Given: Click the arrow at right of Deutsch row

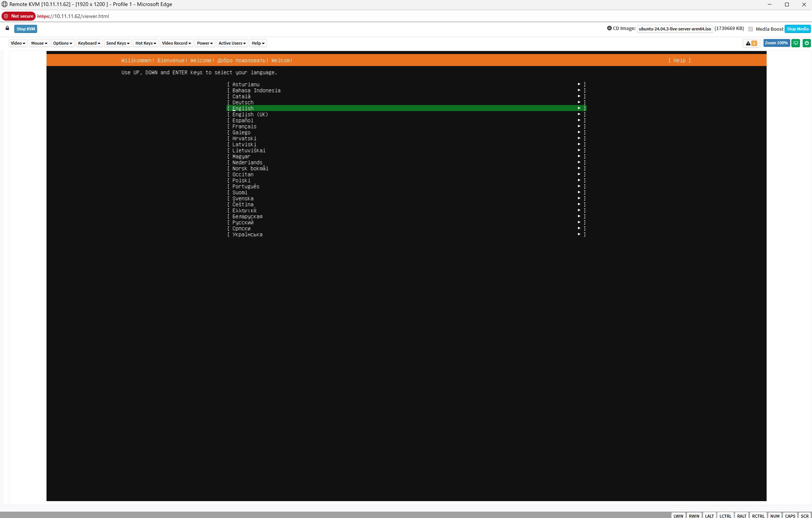Looking at the screenshot, I should click(x=579, y=102).
